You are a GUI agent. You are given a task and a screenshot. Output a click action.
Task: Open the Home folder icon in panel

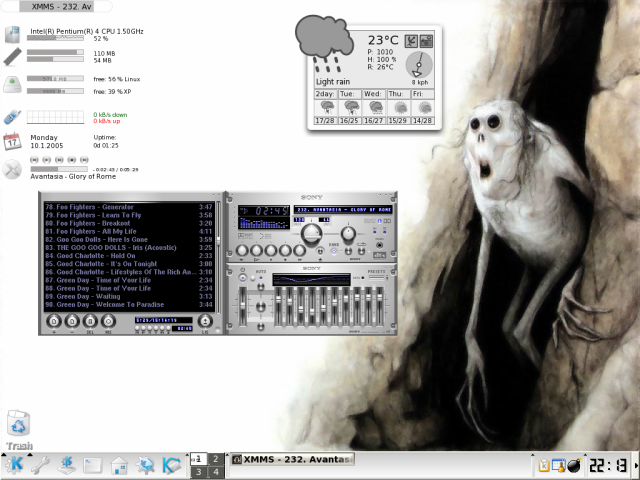119,465
